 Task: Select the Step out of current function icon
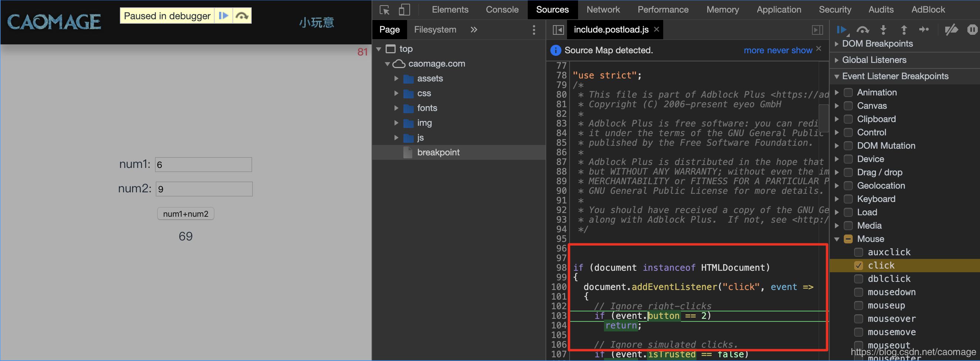[904, 30]
